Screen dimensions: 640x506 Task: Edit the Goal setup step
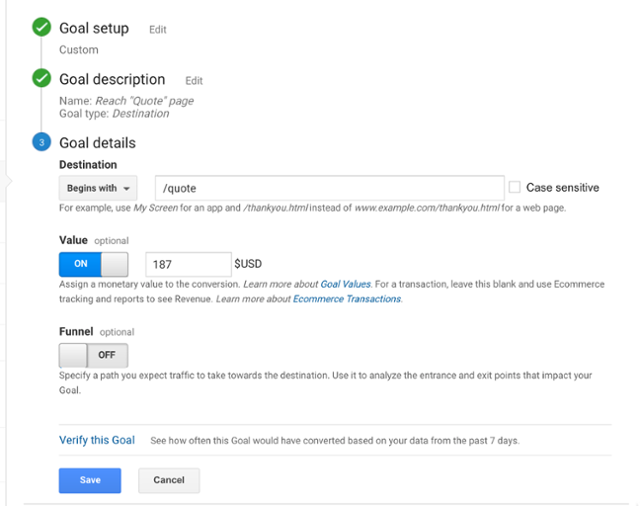point(158,30)
